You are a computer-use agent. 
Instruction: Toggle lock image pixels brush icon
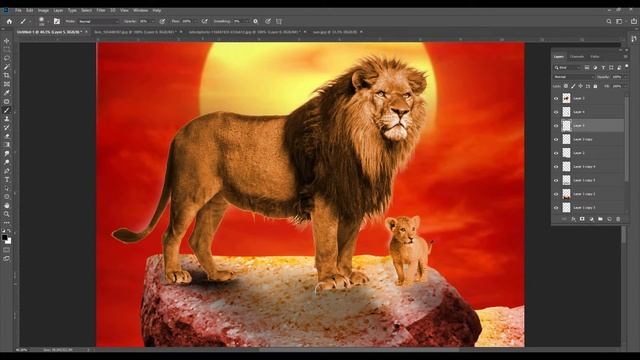click(573, 86)
